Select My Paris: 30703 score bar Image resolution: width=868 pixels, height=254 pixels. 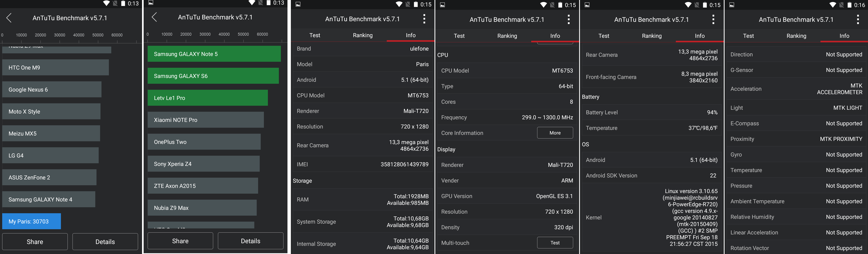coord(32,221)
